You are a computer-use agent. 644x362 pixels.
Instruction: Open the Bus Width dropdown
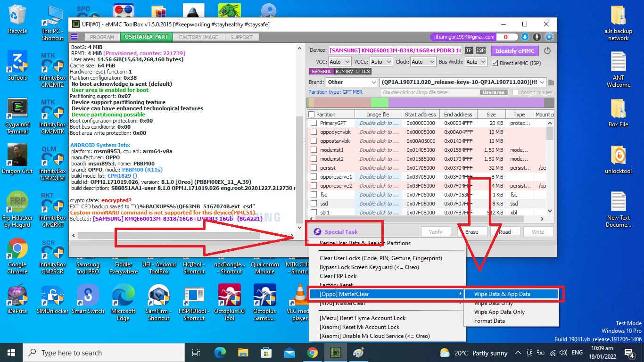tap(477, 62)
